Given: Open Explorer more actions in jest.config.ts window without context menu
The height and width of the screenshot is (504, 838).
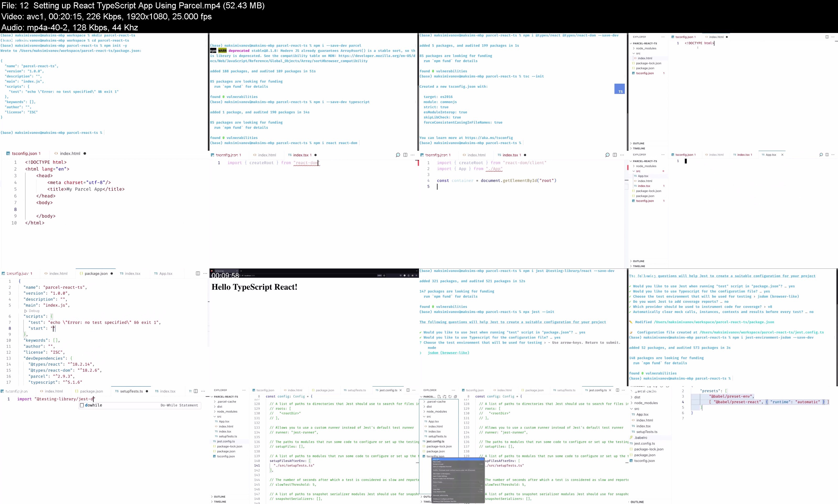Looking at the screenshot, I should pyautogui.click(x=244, y=390).
